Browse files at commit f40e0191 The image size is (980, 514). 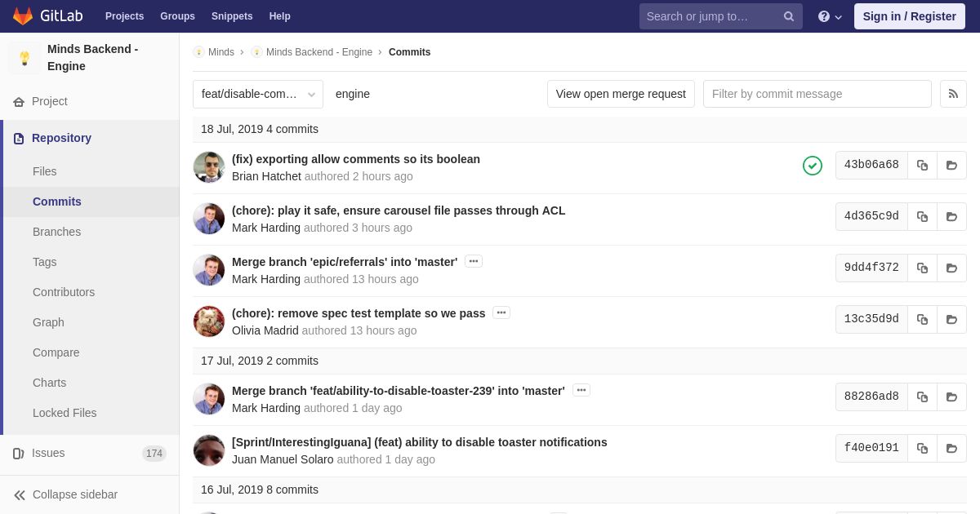pos(951,448)
